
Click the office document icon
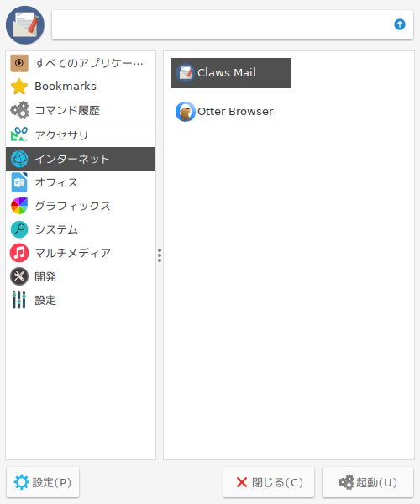(x=19, y=182)
